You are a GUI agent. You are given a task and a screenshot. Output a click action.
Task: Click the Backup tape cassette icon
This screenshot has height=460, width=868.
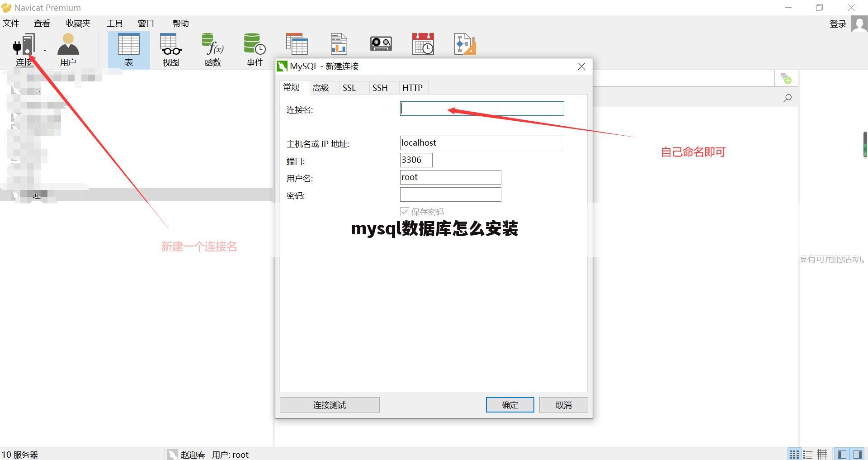381,44
